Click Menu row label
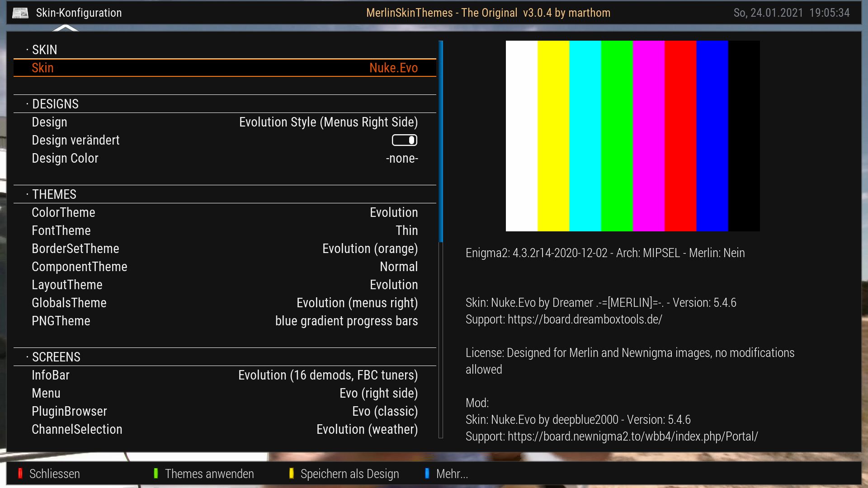The image size is (868, 488). coord(46,393)
